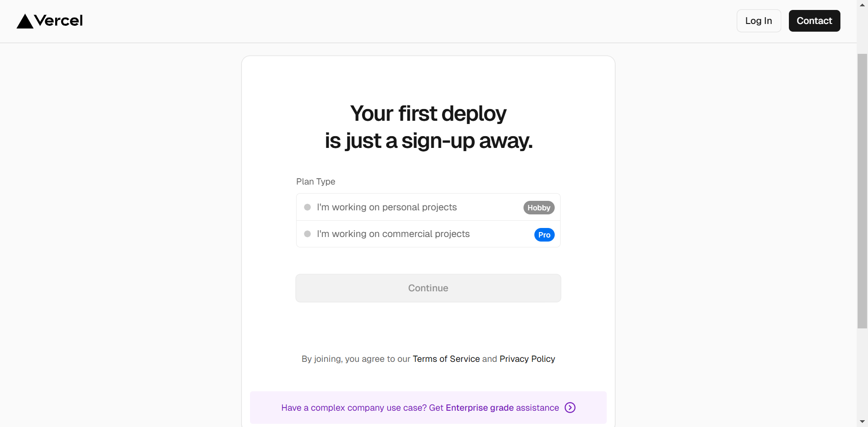Click the Plan Type label
The height and width of the screenshot is (427, 868).
(316, 181)
